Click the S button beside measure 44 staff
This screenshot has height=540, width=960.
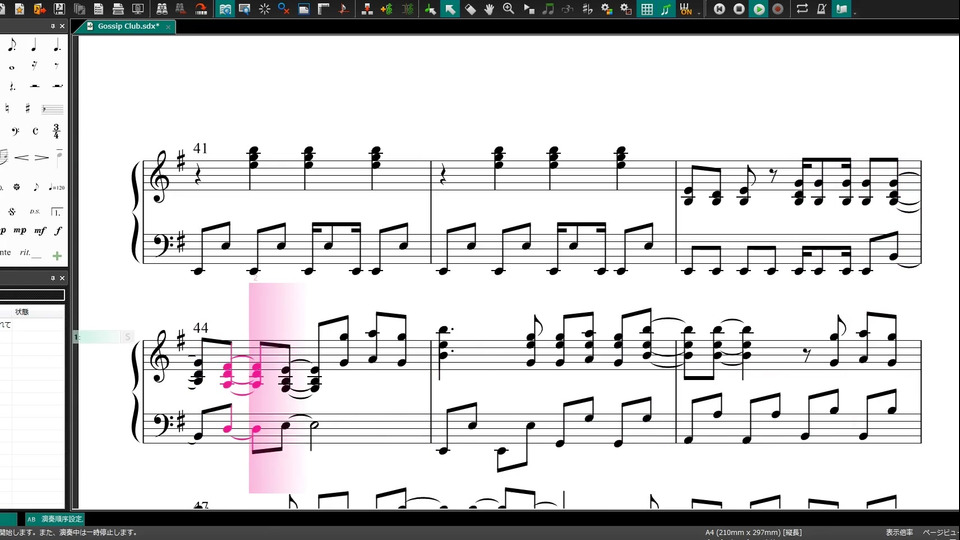coord(127,337)
